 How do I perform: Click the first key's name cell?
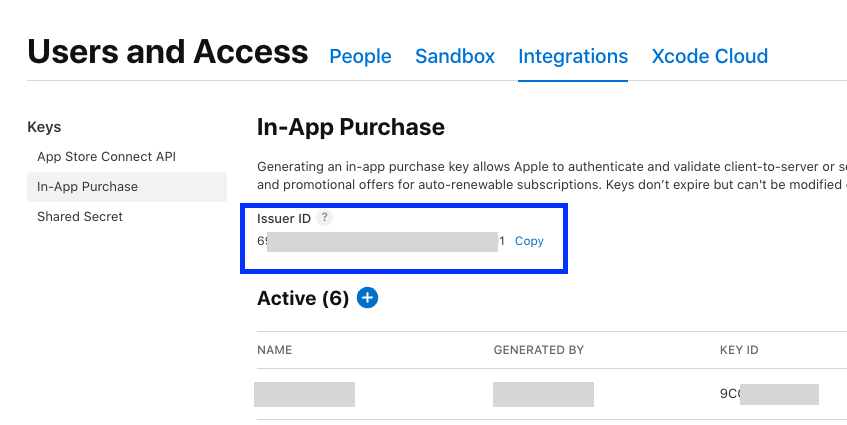[x=304, y=394]
